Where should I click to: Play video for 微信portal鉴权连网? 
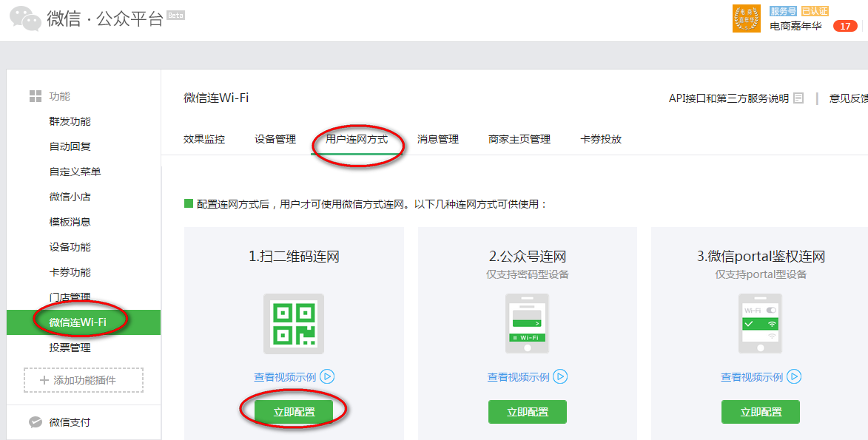795,377
